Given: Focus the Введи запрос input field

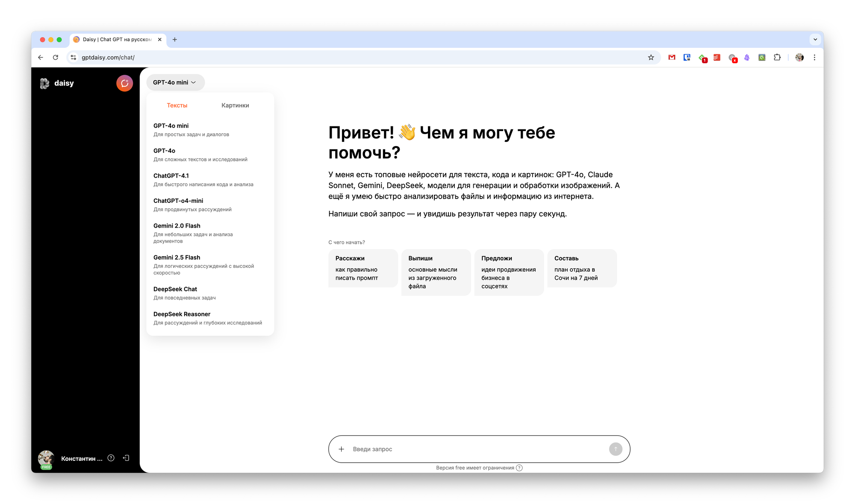Looking at the screenshot, I should pyautogui.click(x=475, y=449).
